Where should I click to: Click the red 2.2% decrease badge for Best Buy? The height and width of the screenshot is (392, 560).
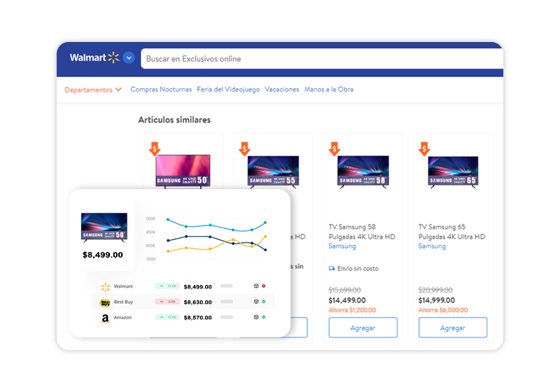[167, 302]
